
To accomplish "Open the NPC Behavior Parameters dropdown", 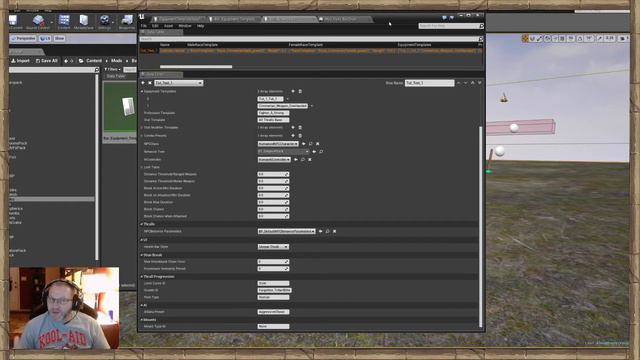I will 287,231.
